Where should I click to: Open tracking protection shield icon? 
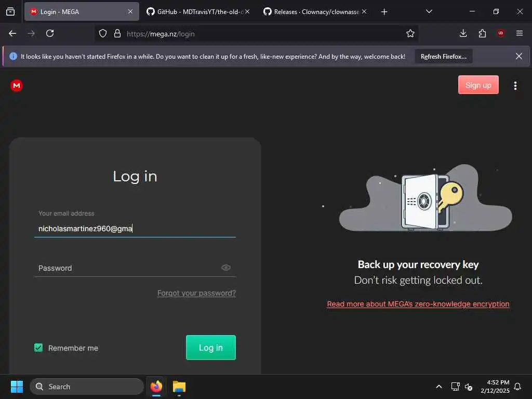pos(103,34)
